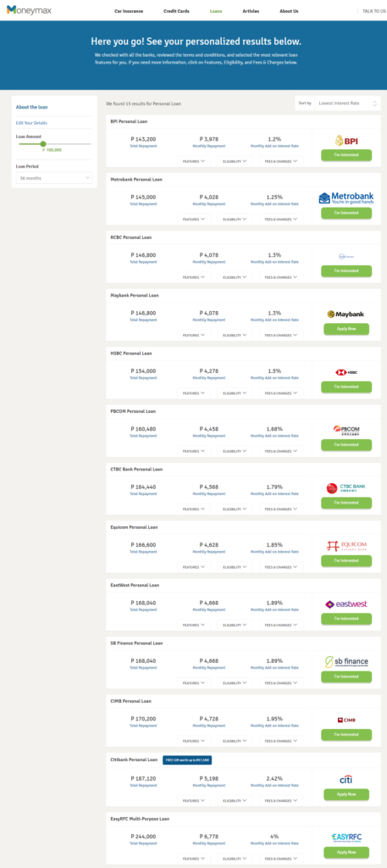Expand Features under BPI Personal Loan
Viewport: 387px width, 868px height.
(x=193, y=161)
